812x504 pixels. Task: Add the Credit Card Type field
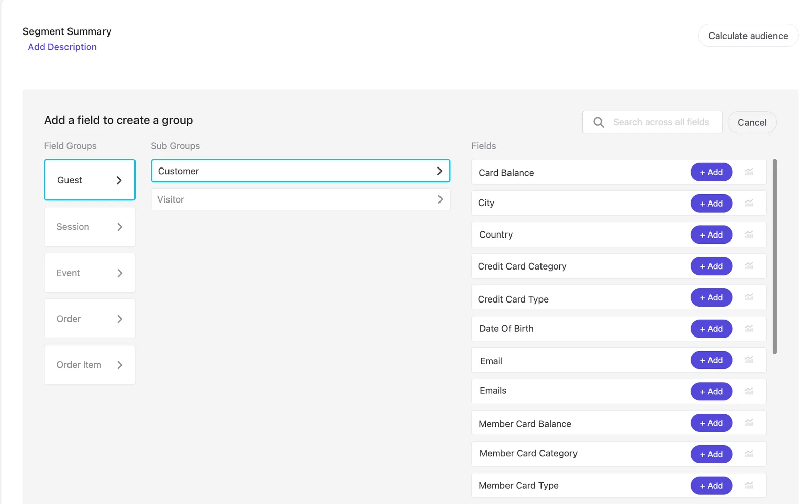coord(711,297)
